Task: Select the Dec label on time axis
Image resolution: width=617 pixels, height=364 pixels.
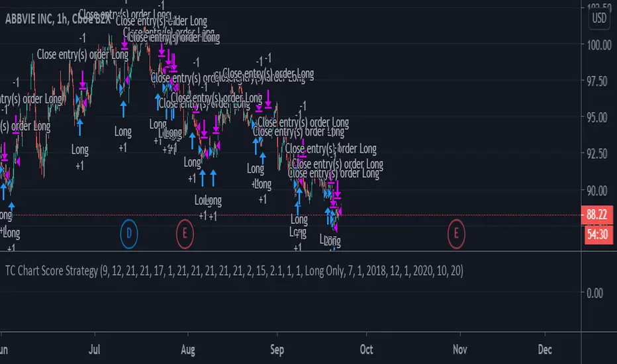Action: pyautogui.click(x=545, y=349)
